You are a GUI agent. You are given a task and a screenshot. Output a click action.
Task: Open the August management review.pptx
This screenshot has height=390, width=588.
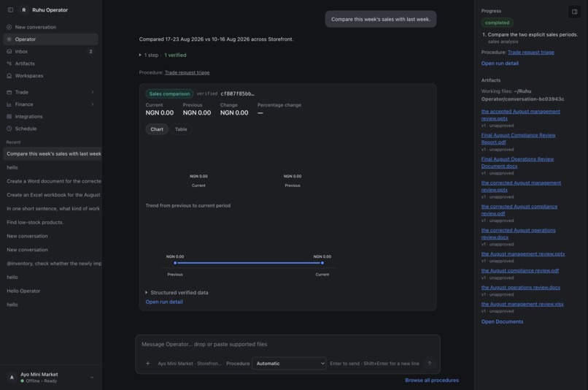click(x=523, y=253)
